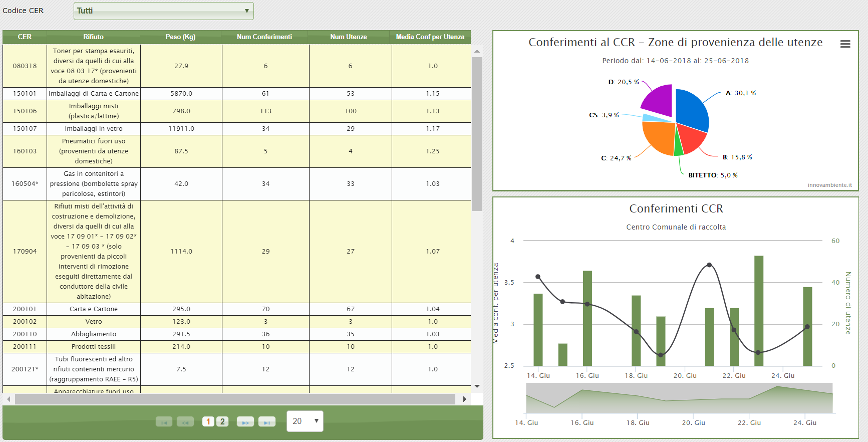This screenshot has height=442, width=868.
Task: Go to last page of table
Action: tap(267, 422)
